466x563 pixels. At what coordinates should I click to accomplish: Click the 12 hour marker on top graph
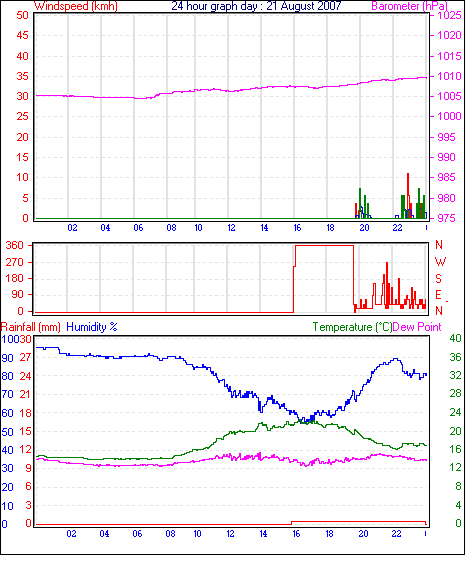pyautogui.click(x=231, y=228)
